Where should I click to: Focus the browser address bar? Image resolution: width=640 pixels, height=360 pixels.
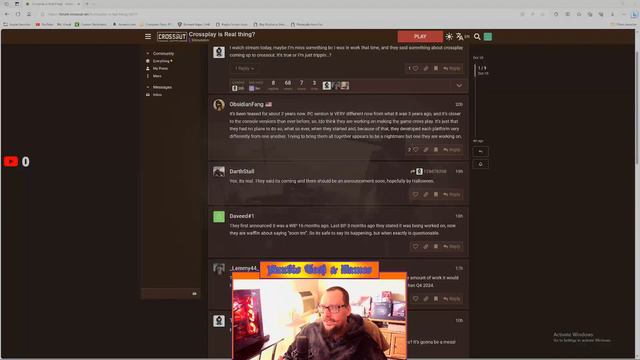(x=278, y=14)
